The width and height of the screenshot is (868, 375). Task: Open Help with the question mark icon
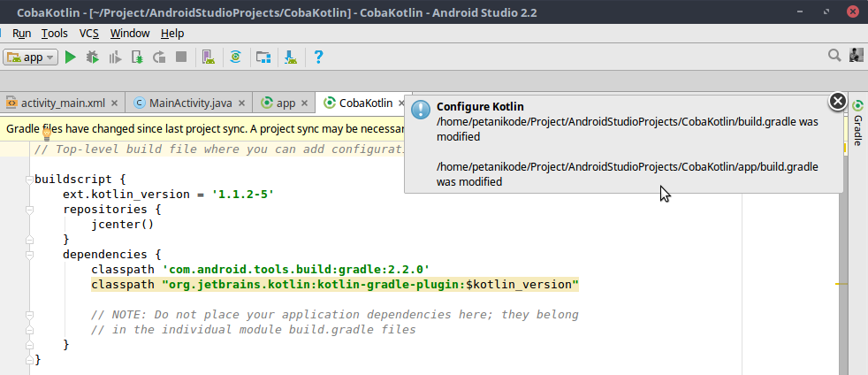(318, 57)
